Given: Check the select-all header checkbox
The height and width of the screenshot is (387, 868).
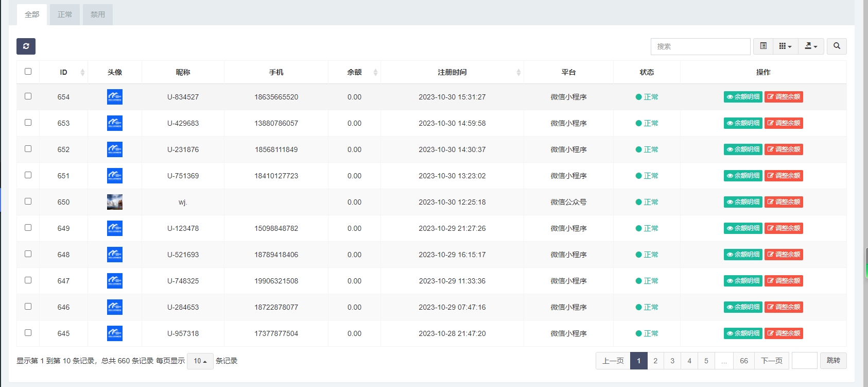Looking at the screenshot, I should tap(28, 72).
